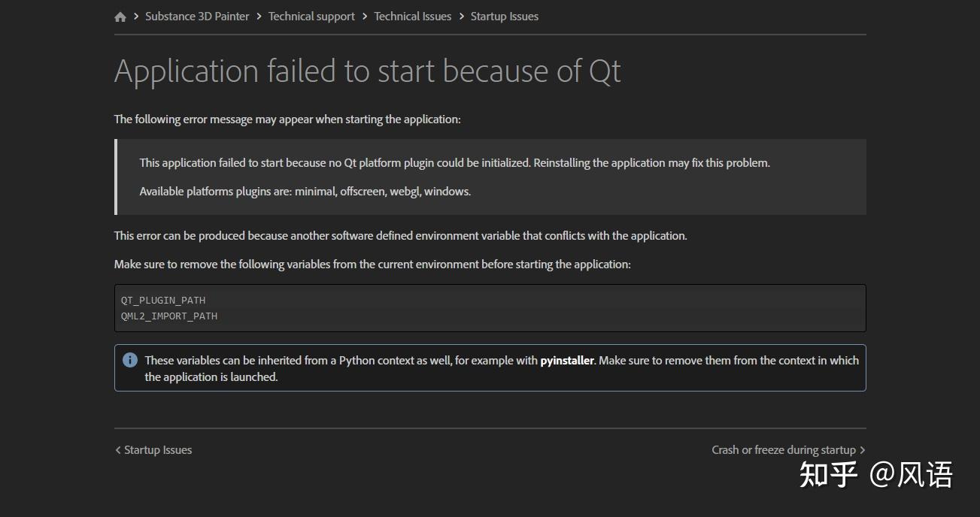
Task: Expand the breadcrumb chevron before Technical Issues
Action: pyautogui.click(x=365, y=16)
